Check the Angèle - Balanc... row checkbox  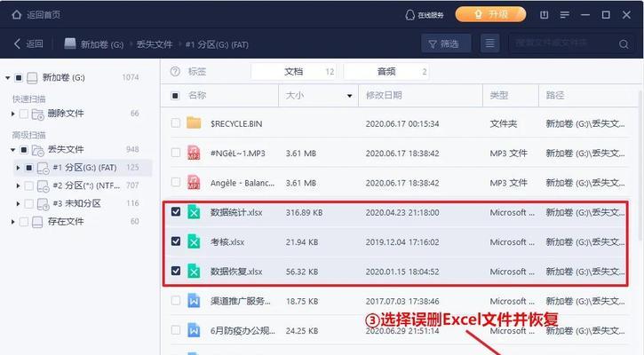click(x=175, y=182)
